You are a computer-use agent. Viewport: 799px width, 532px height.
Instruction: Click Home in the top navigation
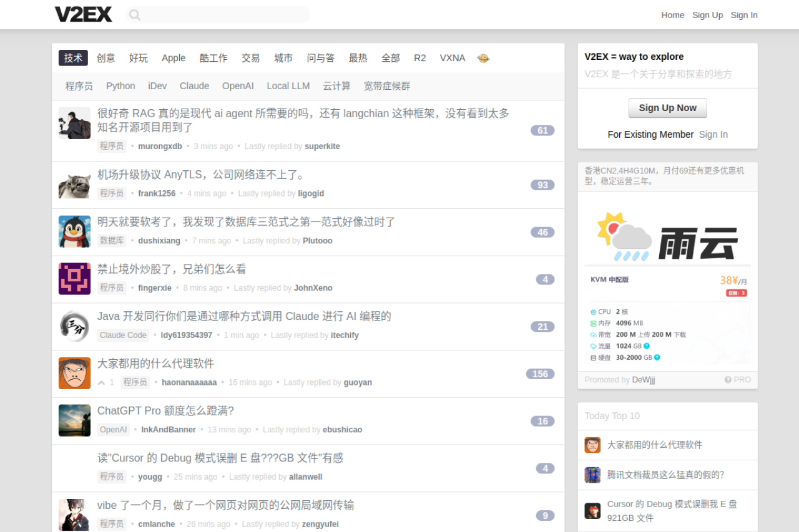tap(673, 15)
